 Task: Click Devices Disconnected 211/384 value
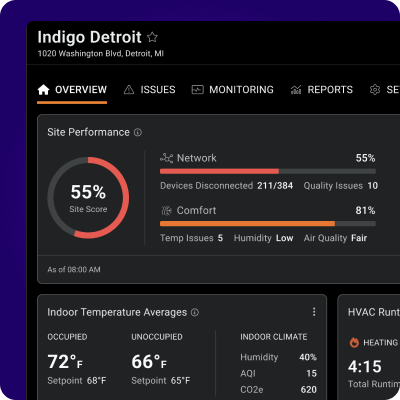275,186
